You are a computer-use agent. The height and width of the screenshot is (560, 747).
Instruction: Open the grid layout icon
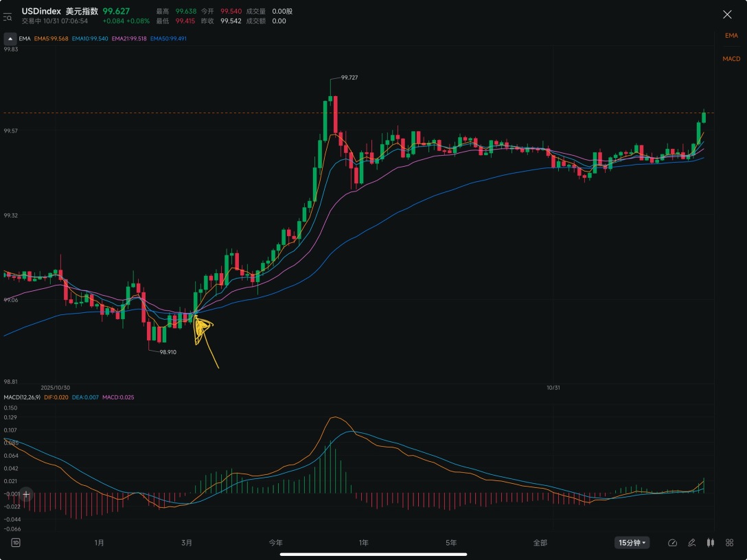click(x=728, y=543)
